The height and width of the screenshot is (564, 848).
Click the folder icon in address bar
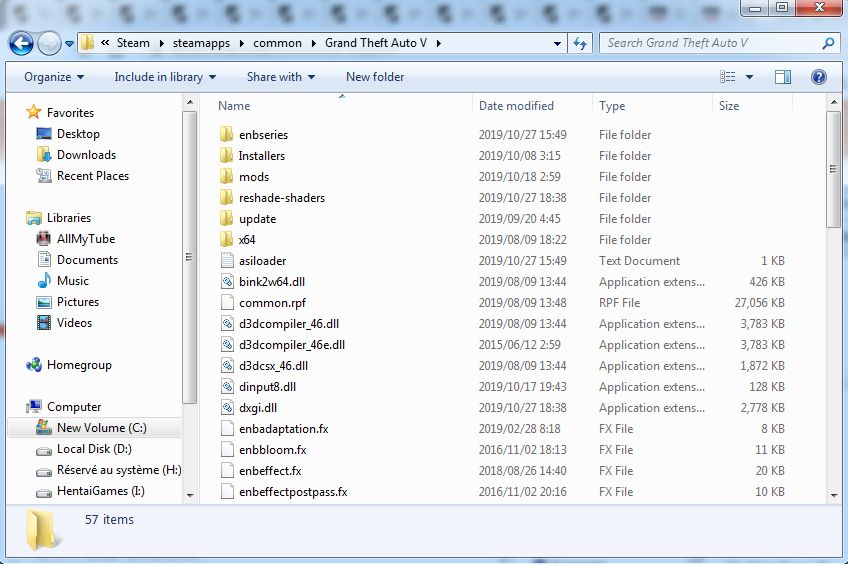[87, 43]
